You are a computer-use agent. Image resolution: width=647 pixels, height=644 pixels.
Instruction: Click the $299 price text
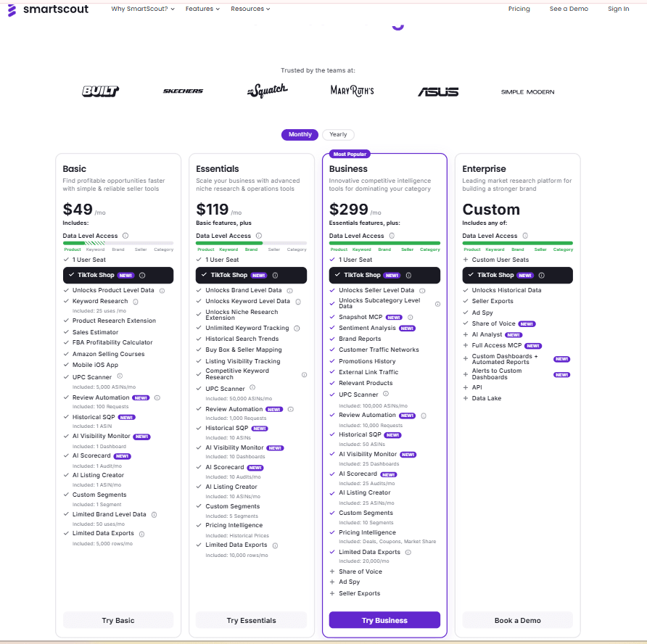click(x=349, y=209)
